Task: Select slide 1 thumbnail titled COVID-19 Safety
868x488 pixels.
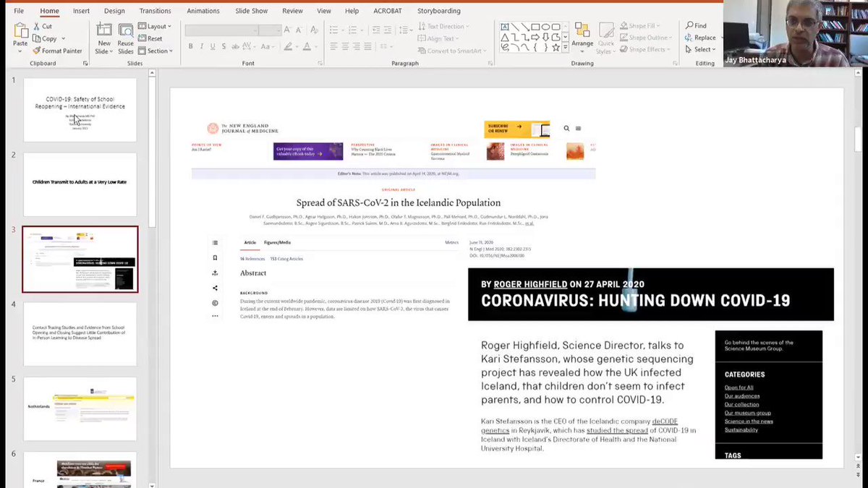Action: click(x=80, y=109)
